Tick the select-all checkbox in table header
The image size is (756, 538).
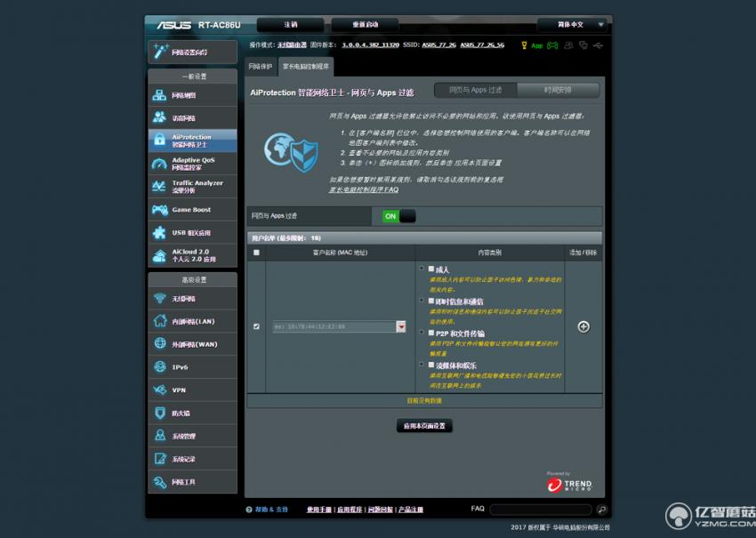pyautogui.click(x=256, y=253)
